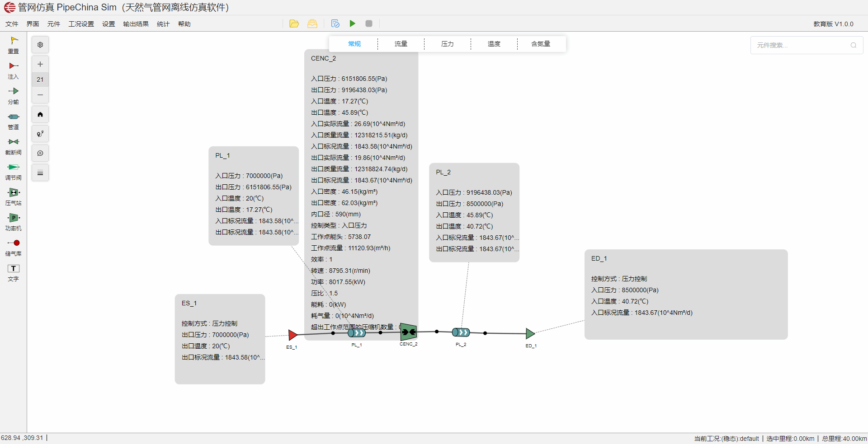Zoom out with the minus button
Image resolution: width=868 pixels, height=444 pixels.
coord(40,95)
